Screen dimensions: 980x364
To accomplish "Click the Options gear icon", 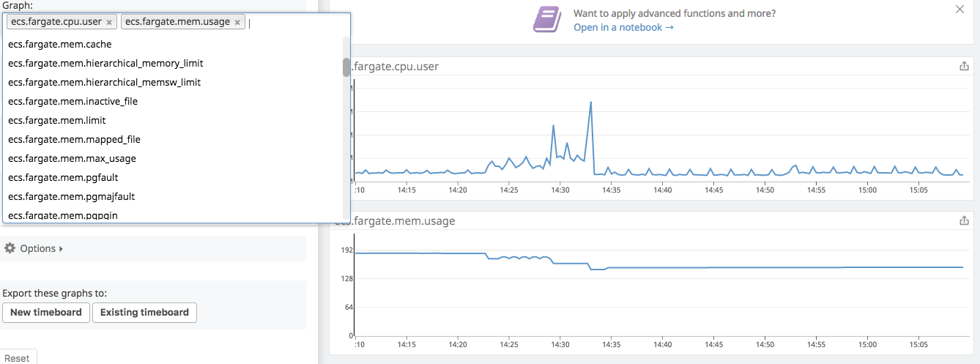I will point(10,248).
